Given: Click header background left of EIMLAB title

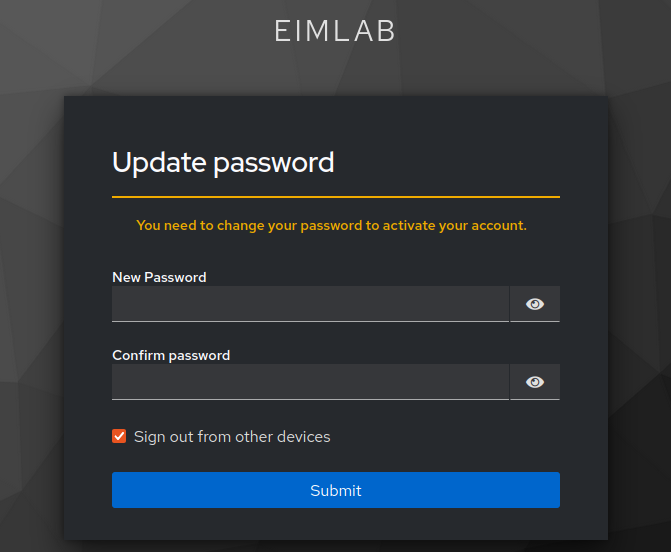Looking at the screenshot, I should tap(130, 31).
